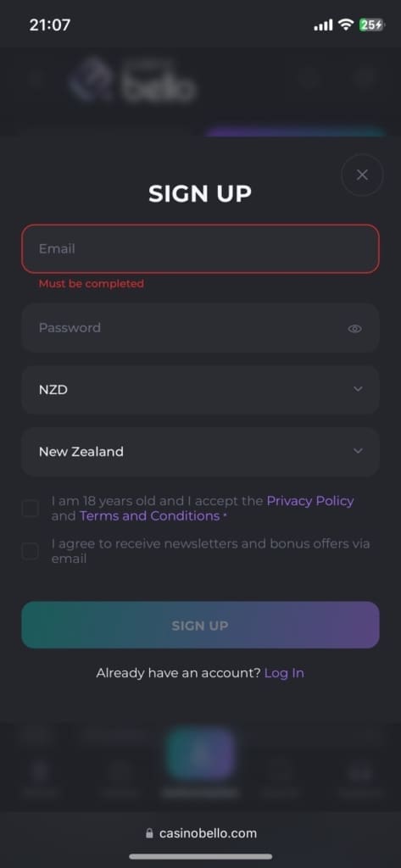
Task: Tap the blurred center gradient nav button
Action: click(x=200, y=754)
